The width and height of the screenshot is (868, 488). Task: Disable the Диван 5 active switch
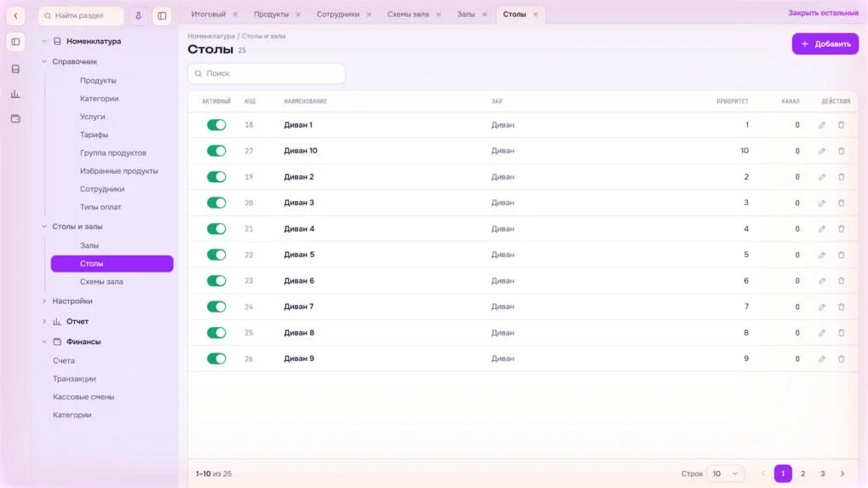click(x=216, y=255)
